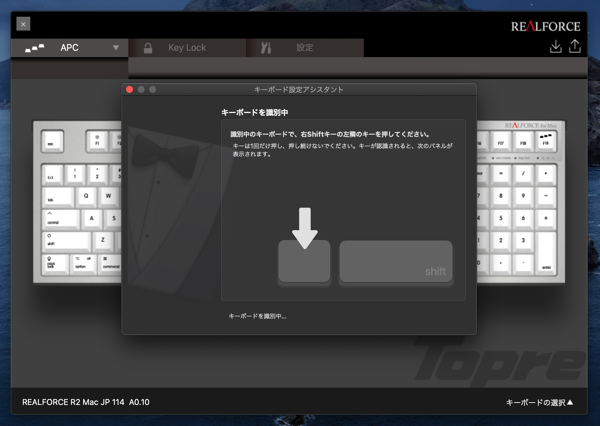Select the numpad 2 key
The image size is (600, 426).
501,241
